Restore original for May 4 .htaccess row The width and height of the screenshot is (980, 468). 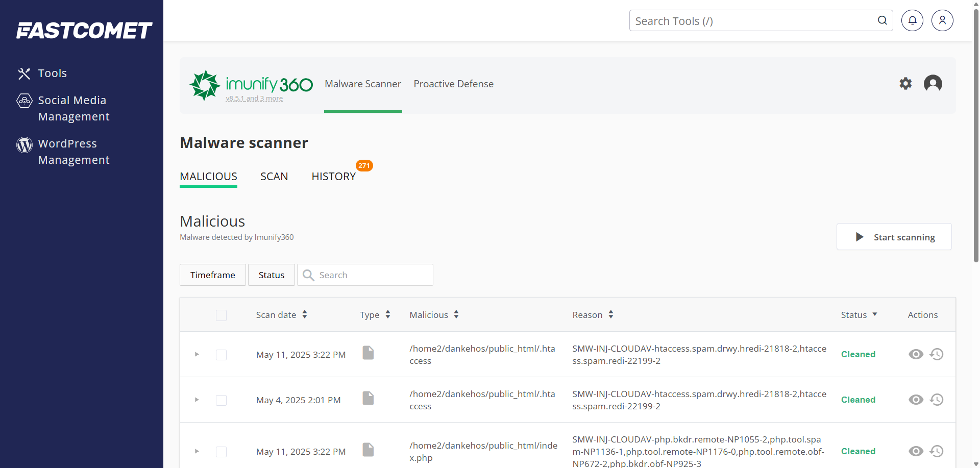point(937,400)
